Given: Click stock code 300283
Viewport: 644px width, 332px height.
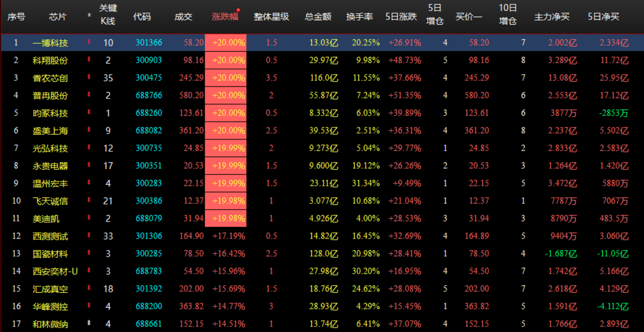Looking at the screenshot, I should (x=149, y=183).
